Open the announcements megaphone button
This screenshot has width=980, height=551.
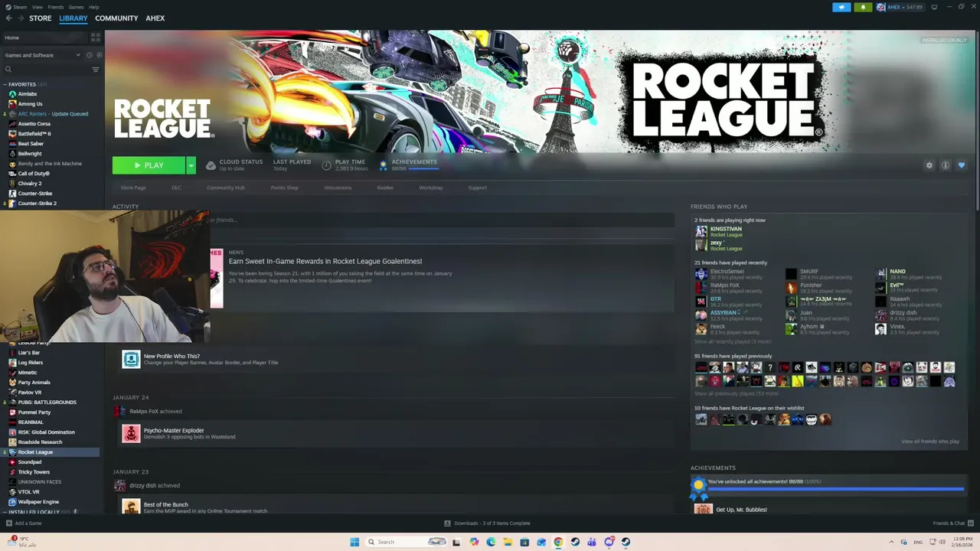click(841, 7)
